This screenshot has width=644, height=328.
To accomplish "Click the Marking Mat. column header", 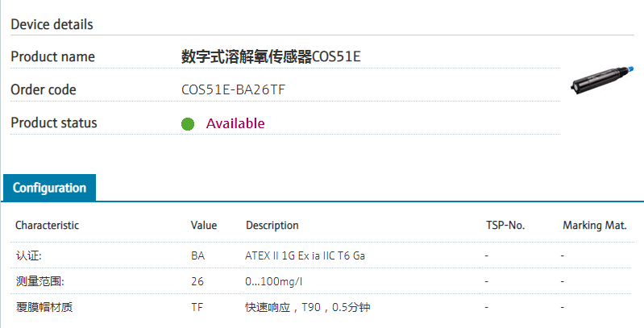I will click(595, 226).
